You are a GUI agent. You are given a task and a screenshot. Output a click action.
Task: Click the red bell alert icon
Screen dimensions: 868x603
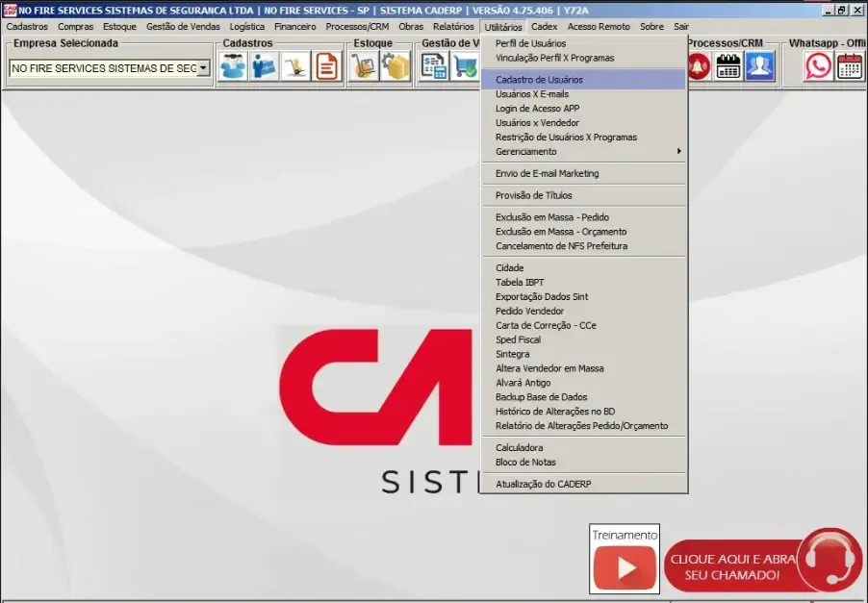click(700, 67)
